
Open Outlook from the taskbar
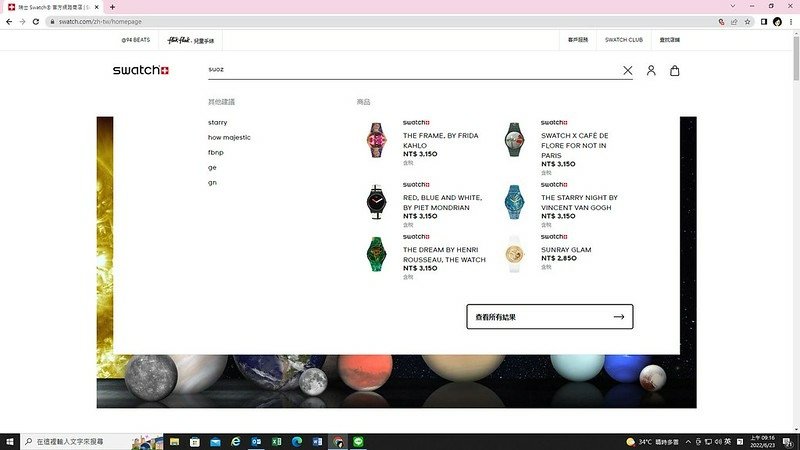pyautogui.click(x=256, y=442)
